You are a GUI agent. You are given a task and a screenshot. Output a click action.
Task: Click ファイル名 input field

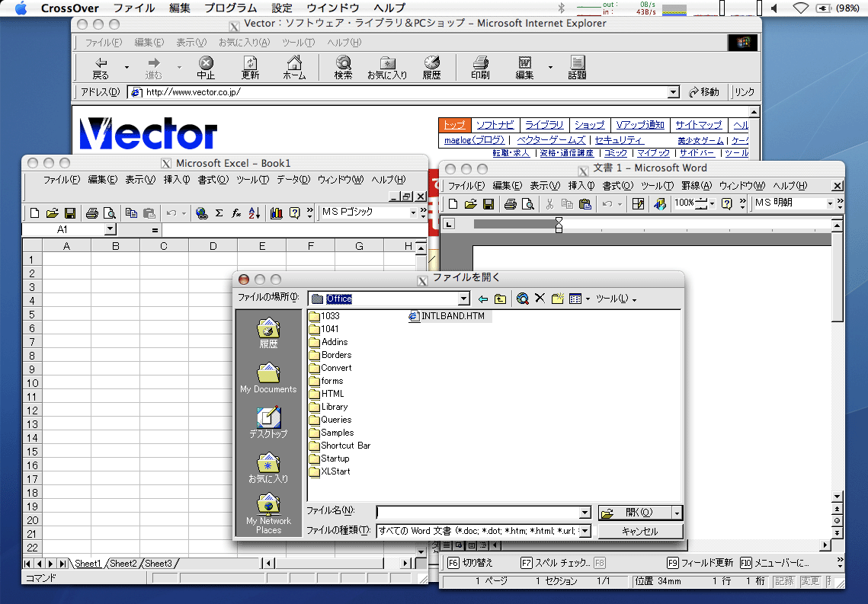[478, 513]
